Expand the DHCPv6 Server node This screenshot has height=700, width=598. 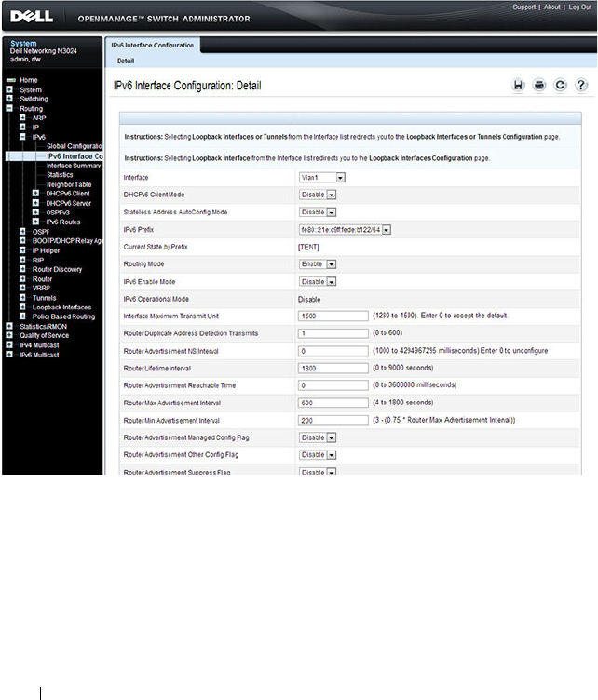click(x=35, y=203)
